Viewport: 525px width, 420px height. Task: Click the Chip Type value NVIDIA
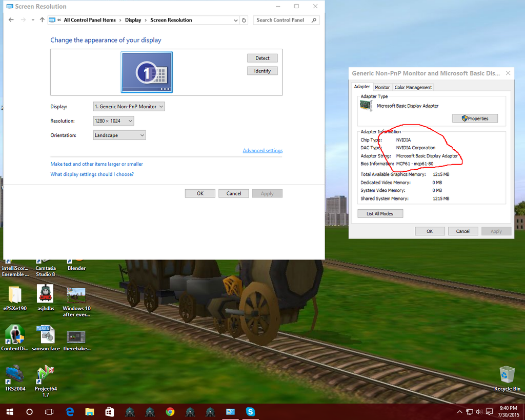[403, 140]
